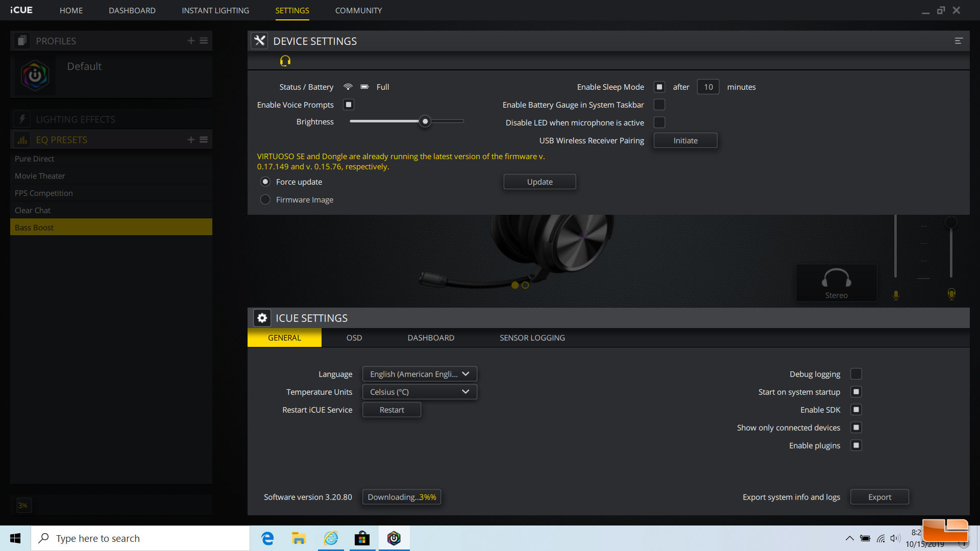Select the Force update radio button

[265, 182]
